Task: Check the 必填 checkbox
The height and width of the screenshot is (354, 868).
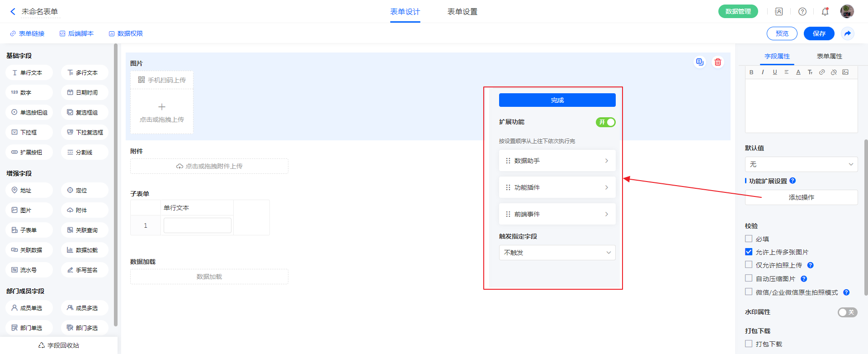Action: tap(749, 239)
